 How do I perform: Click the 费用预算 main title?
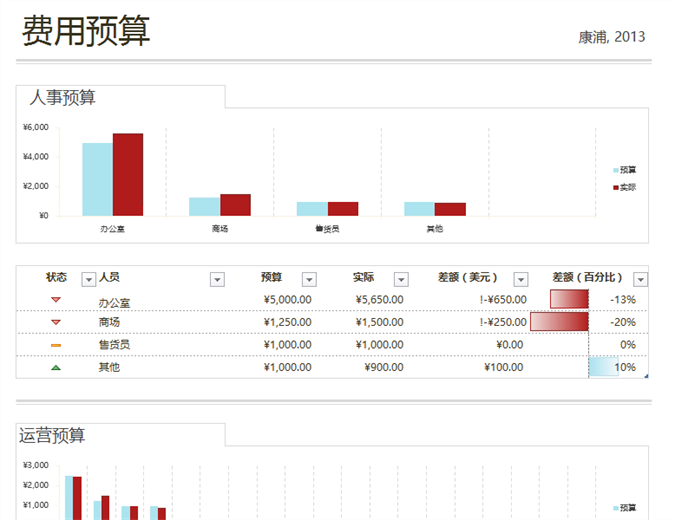point(86,31)
